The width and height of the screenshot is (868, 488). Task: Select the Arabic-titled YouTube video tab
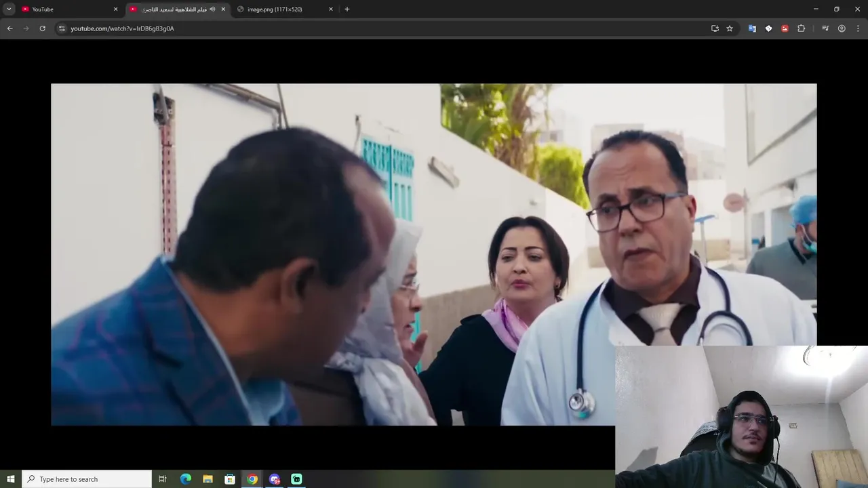coord(178,9)
